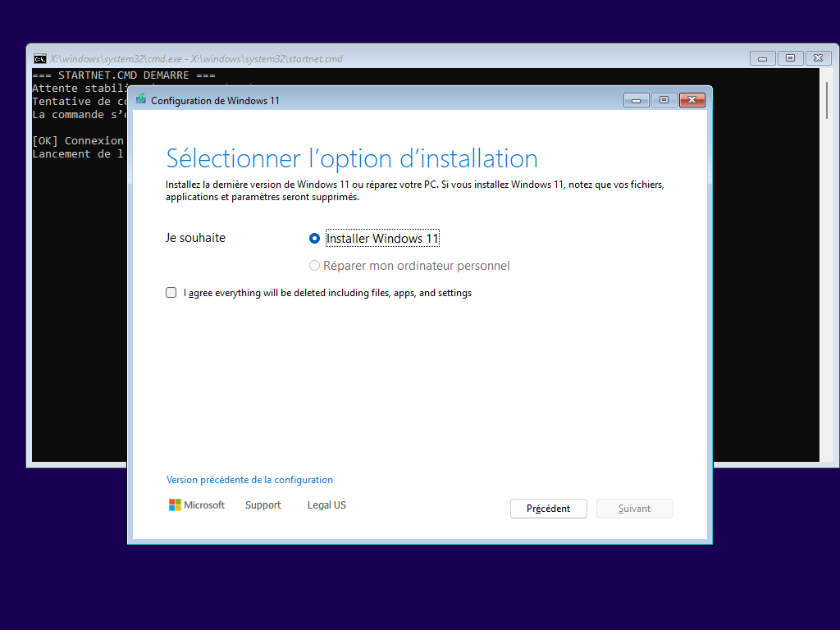The height and width of the screenshot is (630, 840).
Task: Minimize the Configuration de Windows 11 window
Action: coord(636,100)
